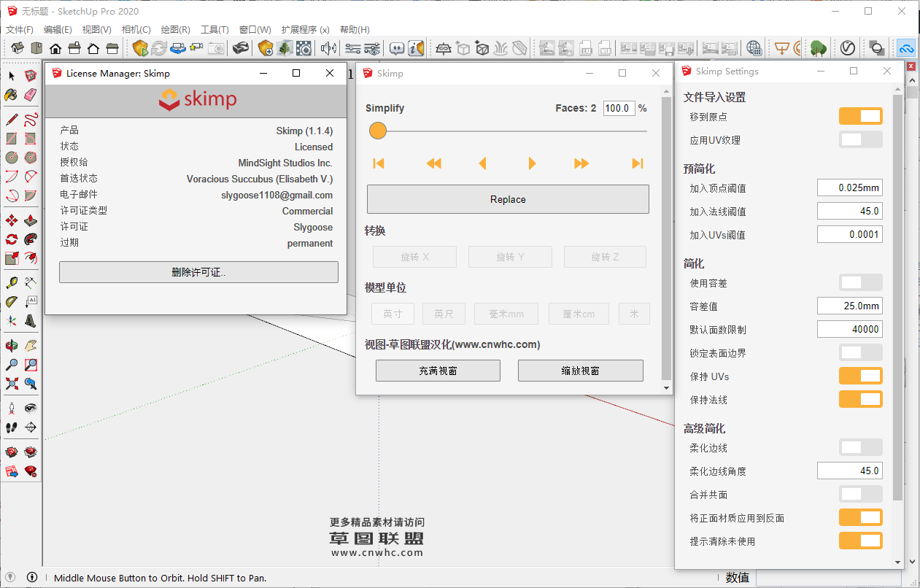Select the Move tool
The width and height of the screenshot is (920, 588).
pyautogui.click(x=12, y=220)
